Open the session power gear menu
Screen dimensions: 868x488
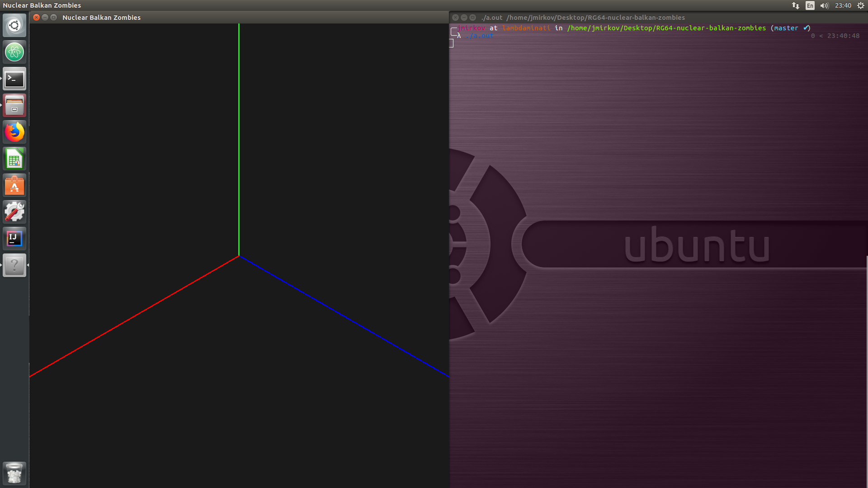click(861, 5)
